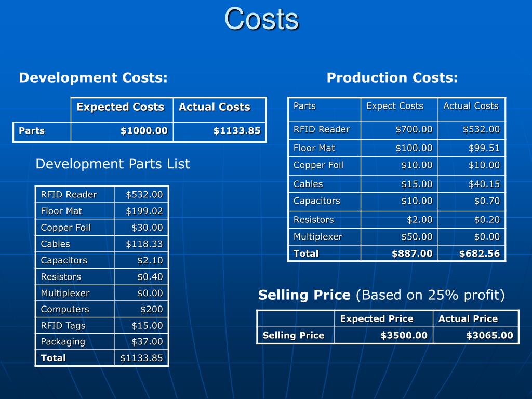Image resolution: width=532 pixels, height=399 pixels.
Task: Select the "Development Costs:" heading
Action: click(94, 78)
